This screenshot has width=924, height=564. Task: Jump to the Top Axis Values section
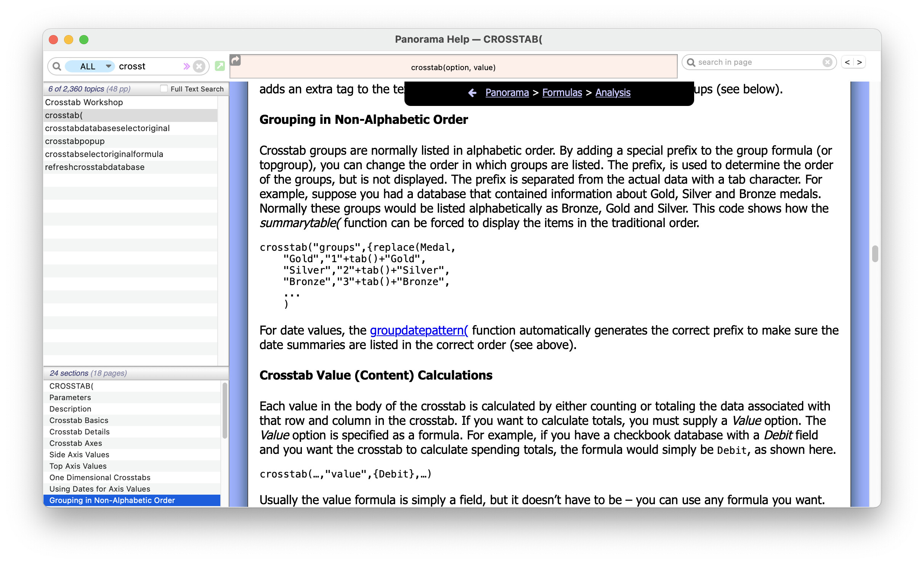(x=132, y=466)
